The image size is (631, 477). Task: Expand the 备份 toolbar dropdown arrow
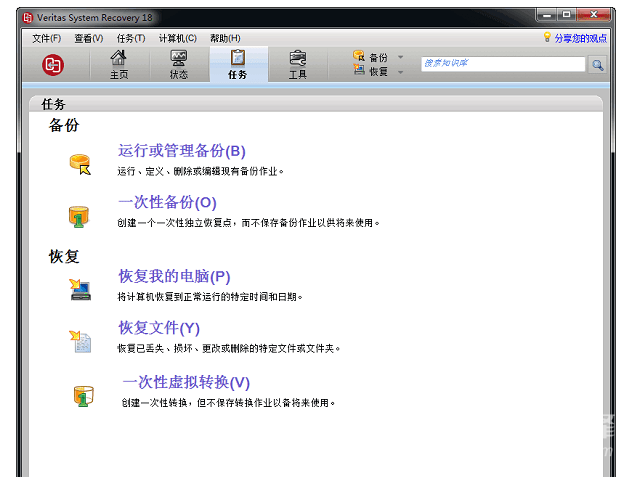[x=400, y=57]
